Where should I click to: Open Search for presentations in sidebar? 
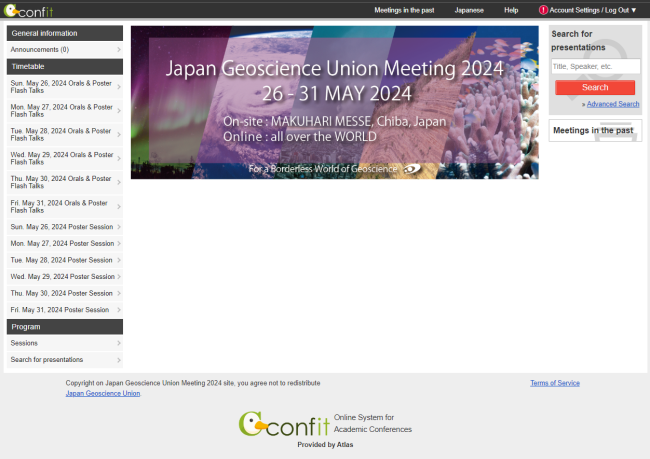65,359
